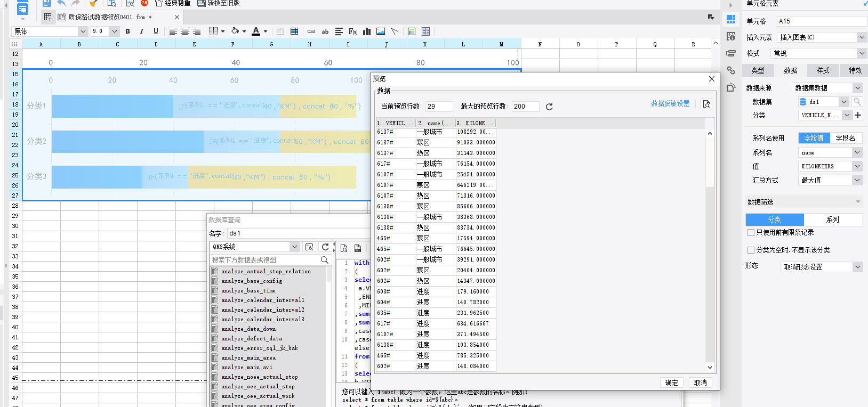868x407 pixels.
Task: Toggle bold formatting in toolbar
Action: [x=127, y=31]
